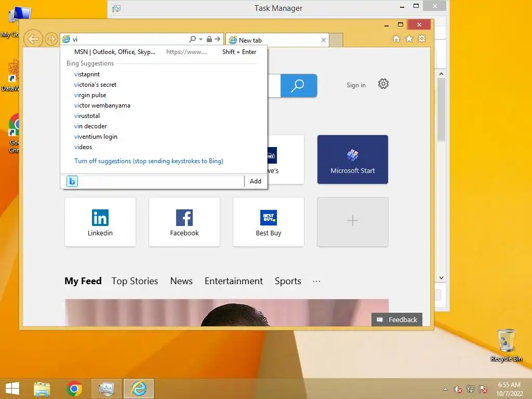Click the Task Manager scrollbar up arrow
The image size is (532, 399).
coord(441,74)
